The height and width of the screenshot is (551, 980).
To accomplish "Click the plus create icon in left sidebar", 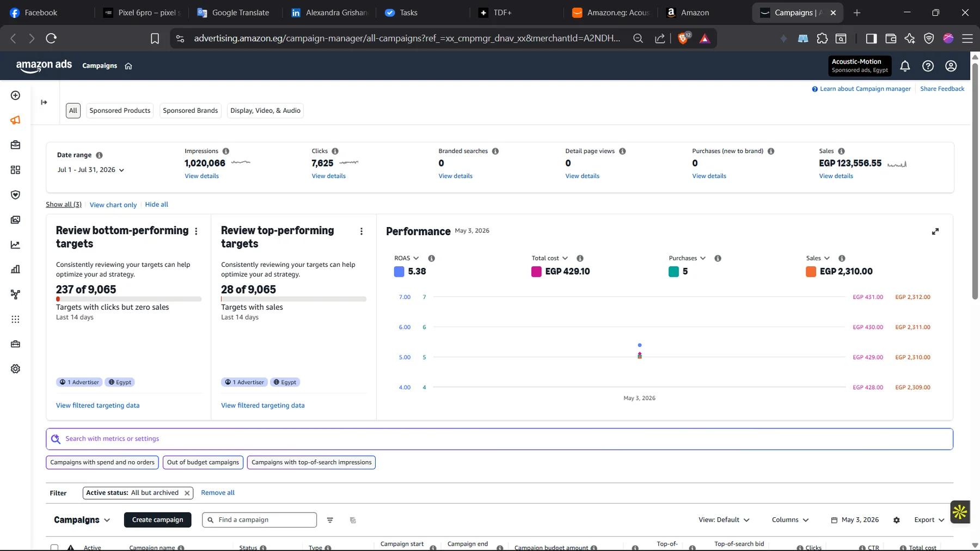I will pyautogui.click(x=15, y=95).
